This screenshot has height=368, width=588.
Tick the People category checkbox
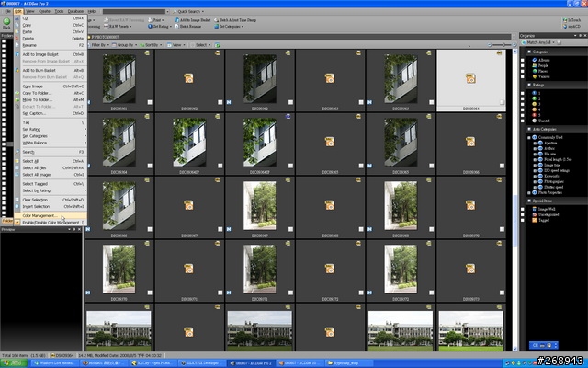(523, 65)
